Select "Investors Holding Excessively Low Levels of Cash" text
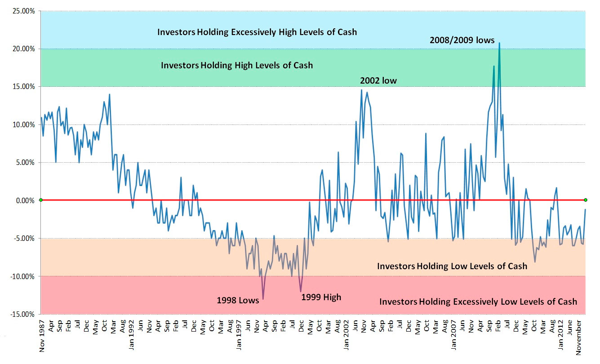 point(478,302)
